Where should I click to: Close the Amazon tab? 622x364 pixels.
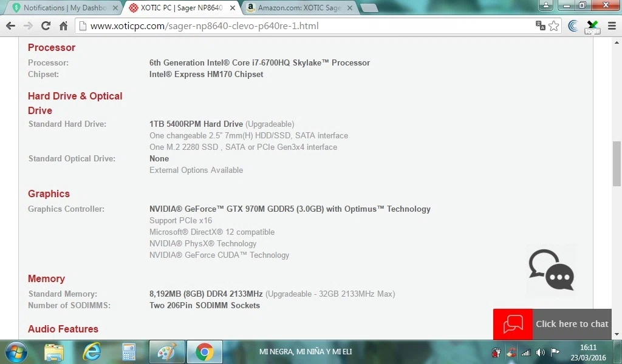tap(350, 7)
